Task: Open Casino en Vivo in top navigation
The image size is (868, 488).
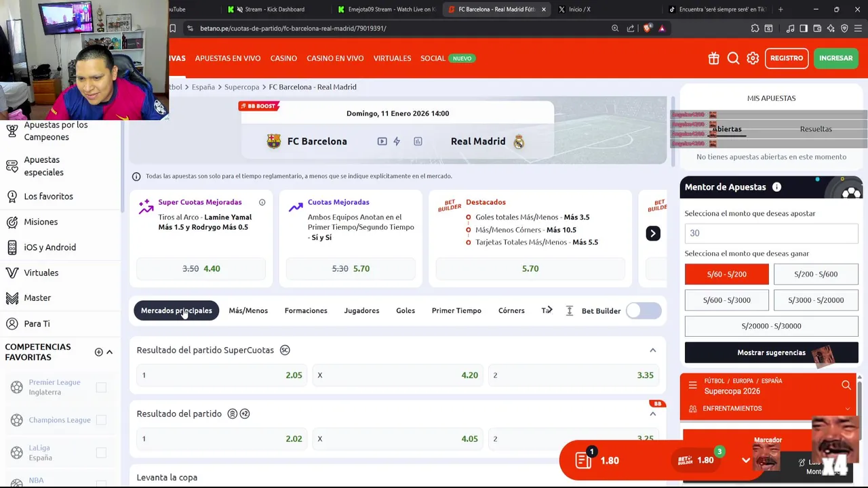Action: coord(335,58)
